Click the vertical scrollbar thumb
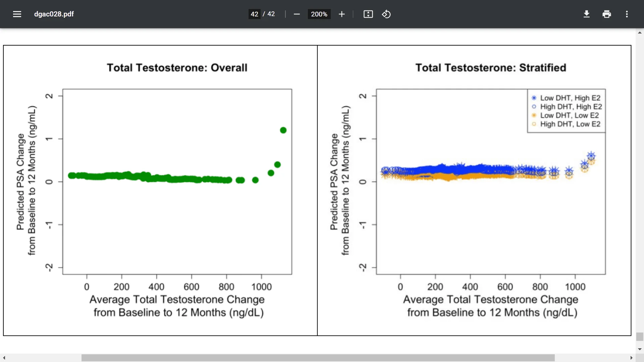 (640, 337)
